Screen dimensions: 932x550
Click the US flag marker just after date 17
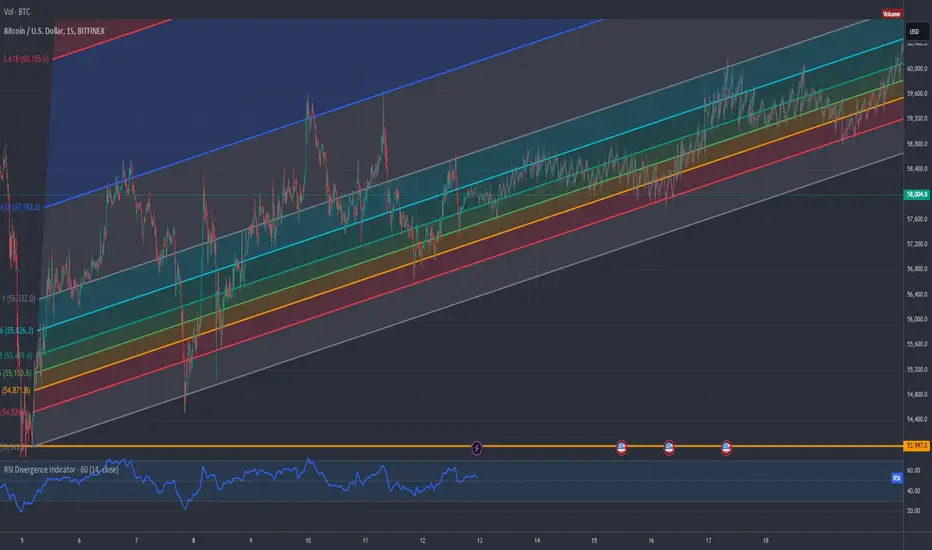(x=726, y=448)
